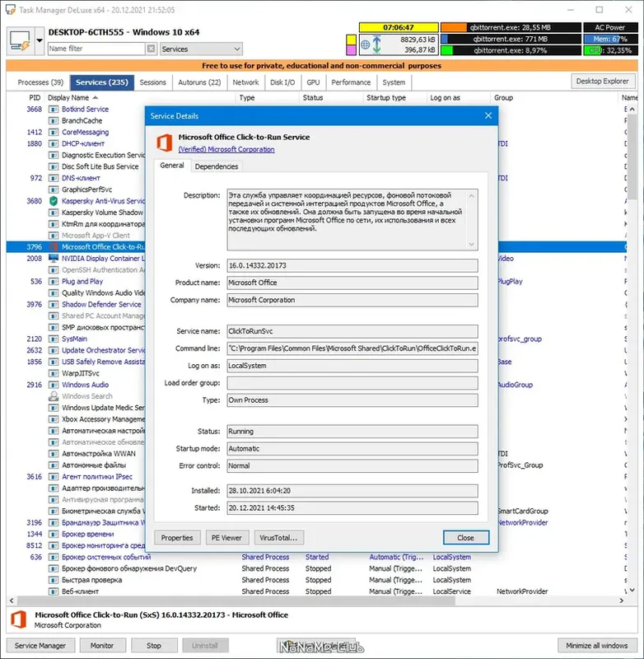Click the Kaspersky Anti-Virus shield icon
The width and height of the screenshot is (644, 659).
pyautogui.click(x=54, y=201)
